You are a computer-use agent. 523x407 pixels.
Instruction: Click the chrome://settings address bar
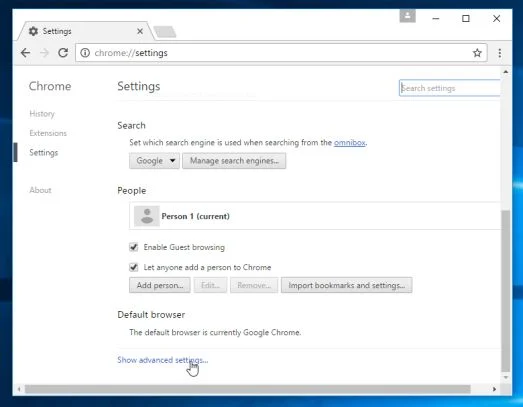click(x=281, y=53)
